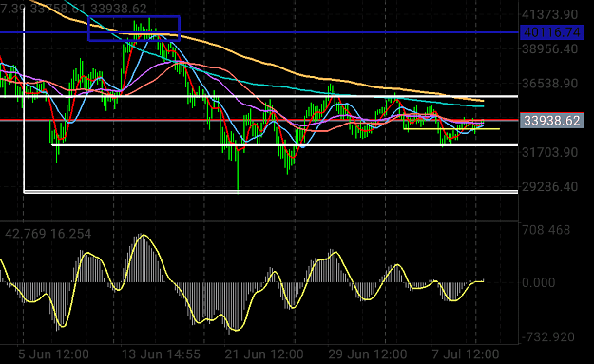This screenshot has height=364, width=594.
Task: Click the 31703.90 price axis value
Action: click(x=550, y=152)
